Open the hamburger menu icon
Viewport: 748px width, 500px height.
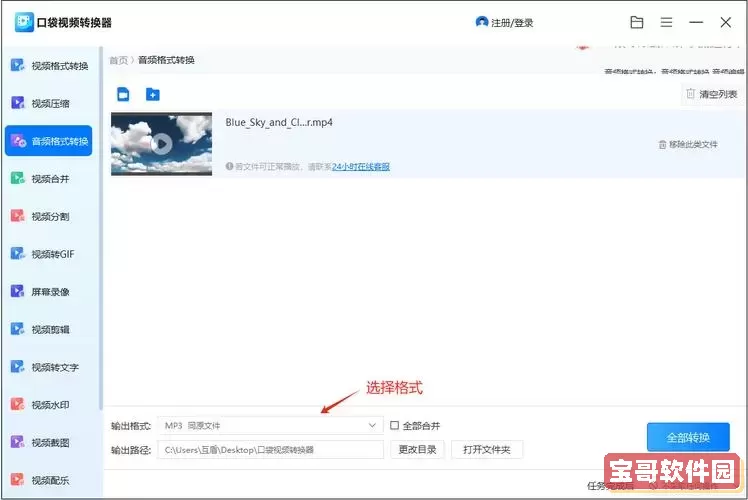pos(666,22)
